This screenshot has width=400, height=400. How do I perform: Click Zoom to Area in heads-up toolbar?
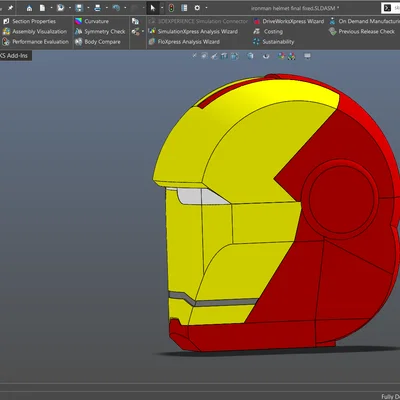point(204,56)
